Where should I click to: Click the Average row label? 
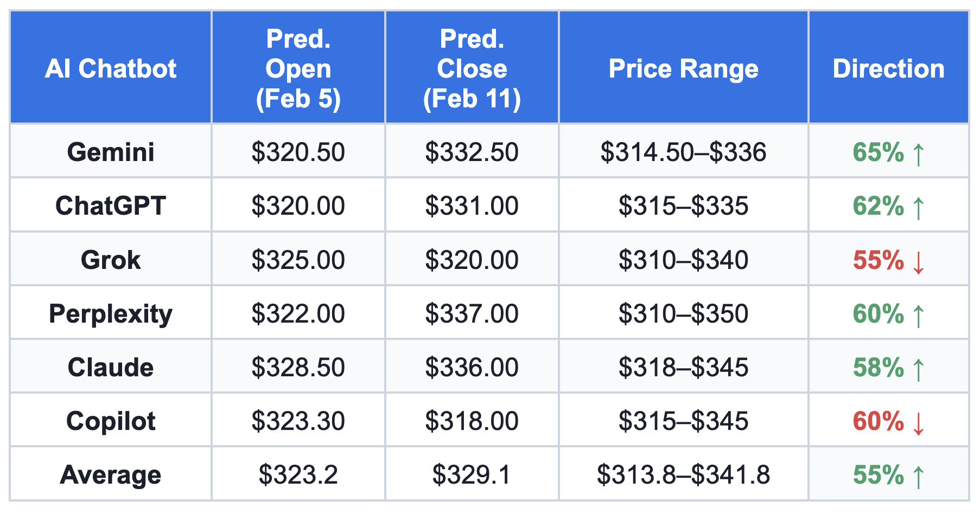pyautogui.click(x=111, y=475)
